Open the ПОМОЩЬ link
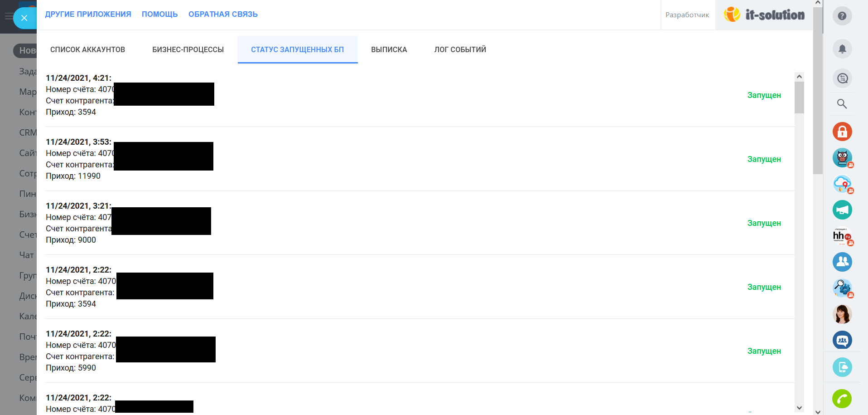The image size is (868, 415). coord(159,15)
